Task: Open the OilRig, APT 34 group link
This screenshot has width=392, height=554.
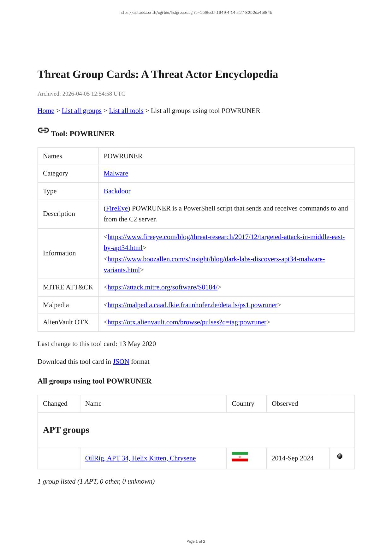Action: click(140, 458)
